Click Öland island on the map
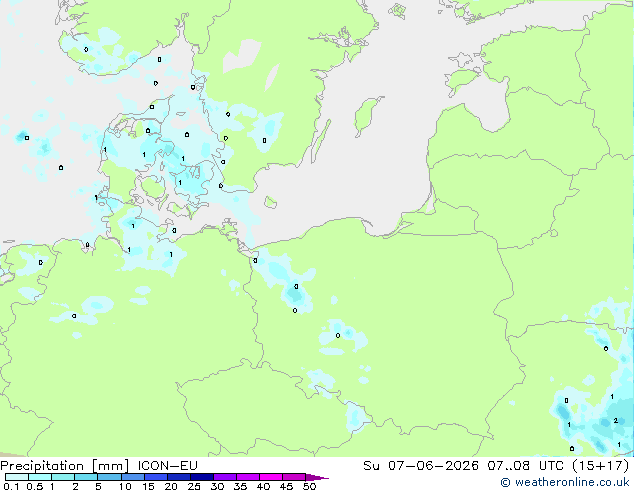The image size is (634, 490). pyautogui.click(x=321, y=141)
